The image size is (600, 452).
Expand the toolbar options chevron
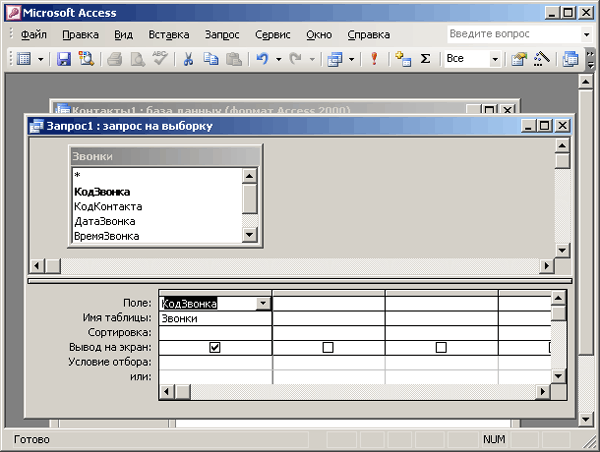point(591,59)
